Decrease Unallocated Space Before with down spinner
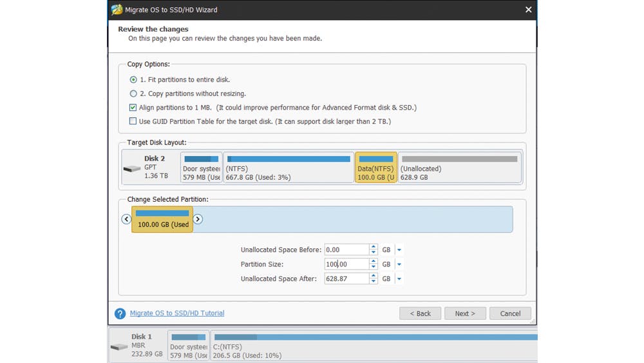The image size is (644, 363). (374, 252)
